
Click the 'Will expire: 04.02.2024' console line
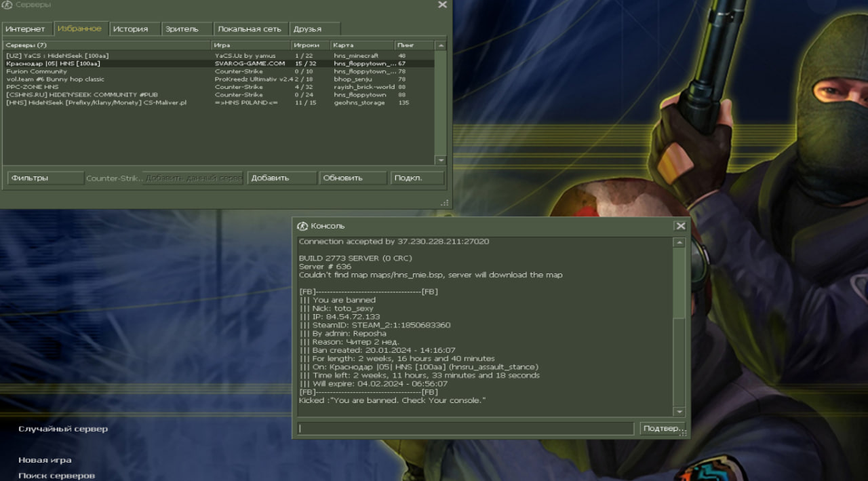click(373, 383)
